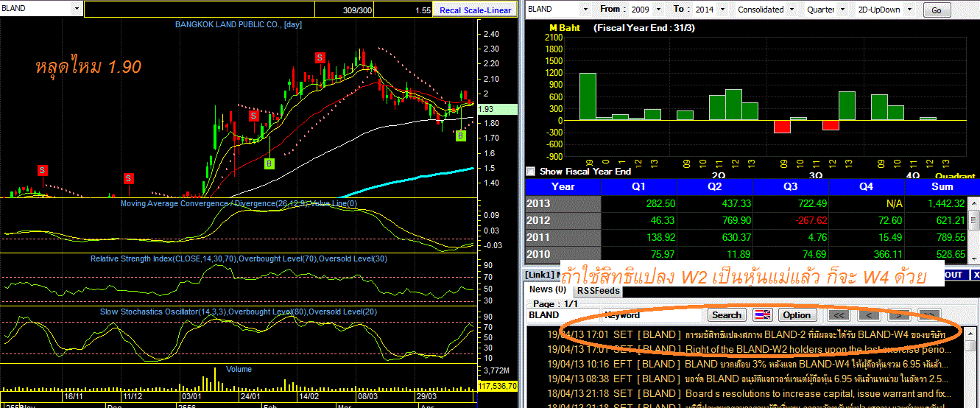The height and width of the screenshot is (408, 980).
Task: Click the 309/300 field above the chart
Action: tap(345, 10)
